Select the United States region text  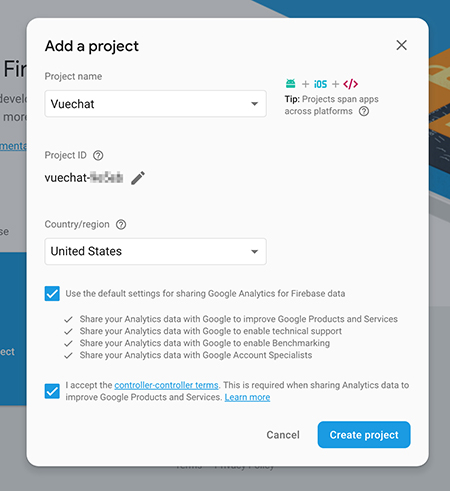point(86,251)
